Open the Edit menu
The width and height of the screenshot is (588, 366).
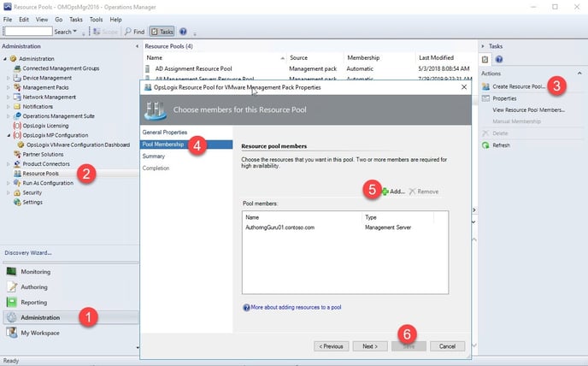click(x=24, y=20)
